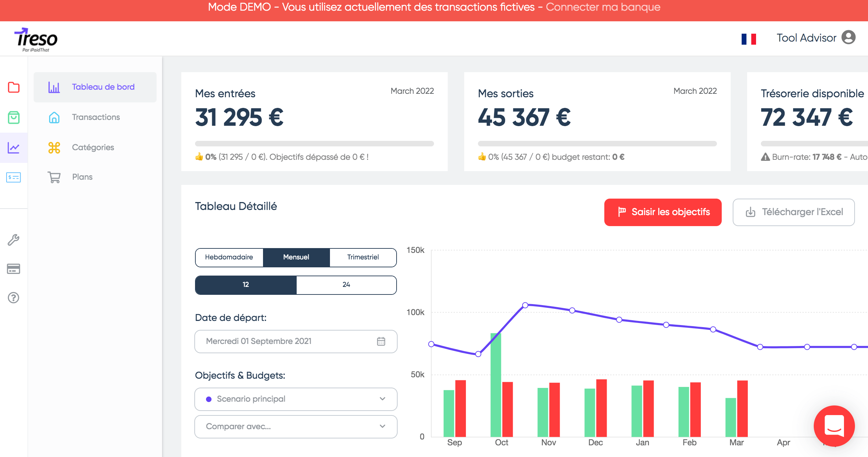The height and width of the screenshot is (457, 868).
Task: Click the red folder icon in sidebar
Action: 14,87
